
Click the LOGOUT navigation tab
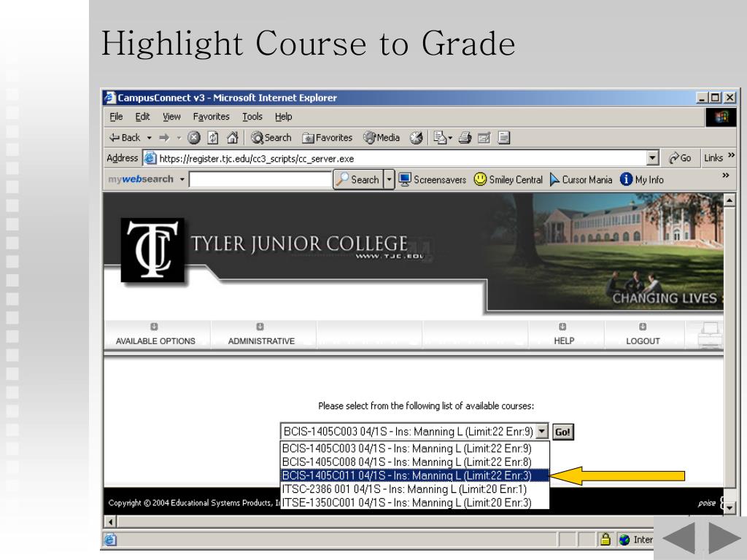point(643,335)
